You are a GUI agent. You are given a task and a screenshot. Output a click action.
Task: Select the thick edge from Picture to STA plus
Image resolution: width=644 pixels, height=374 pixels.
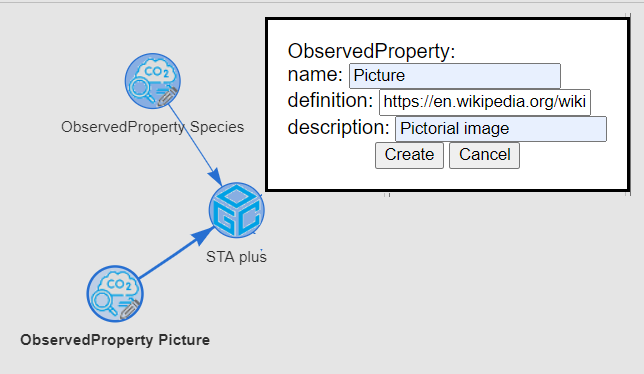(174, 255)
